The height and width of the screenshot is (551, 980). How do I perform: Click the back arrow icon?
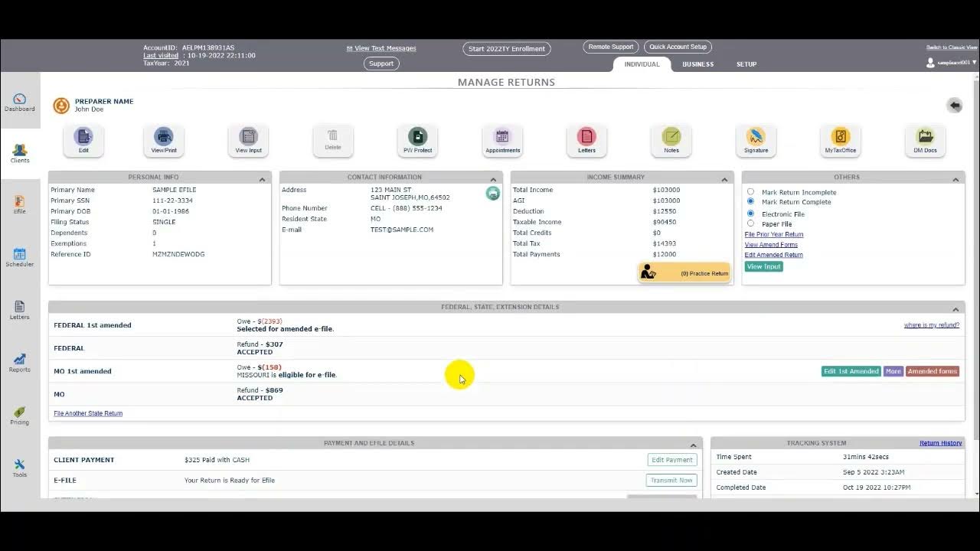point(954,106)
